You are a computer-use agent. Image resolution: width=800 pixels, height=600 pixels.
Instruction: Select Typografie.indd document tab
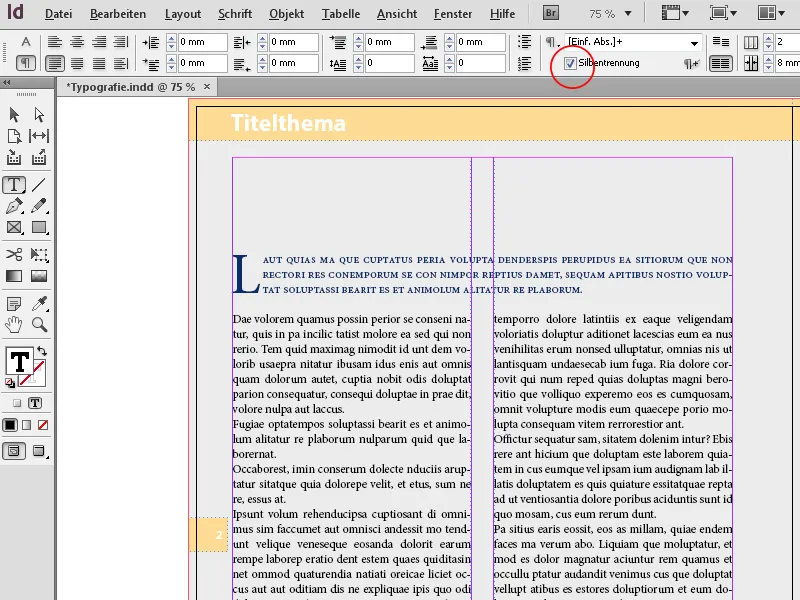(x=130, y=87)
